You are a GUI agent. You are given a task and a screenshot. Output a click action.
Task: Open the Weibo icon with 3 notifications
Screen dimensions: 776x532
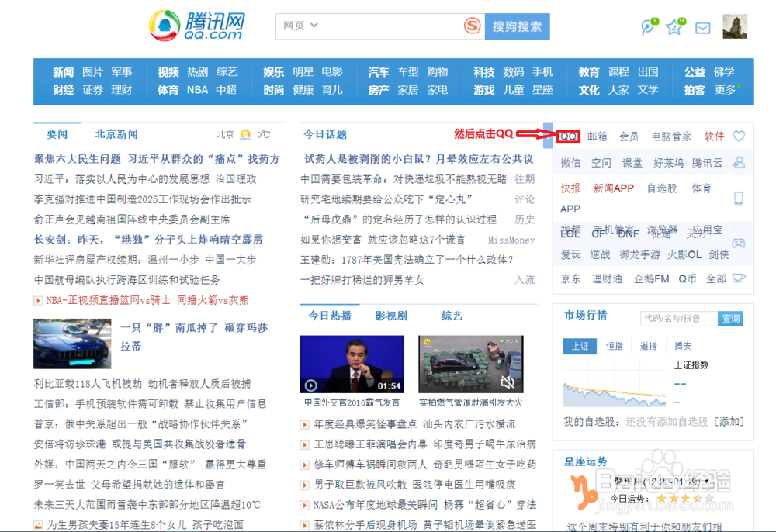[648, 27]
